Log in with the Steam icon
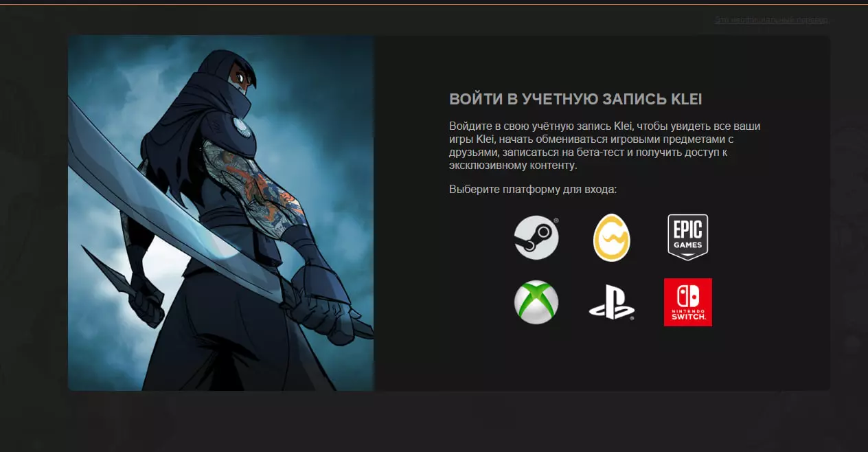Viewport: 868px width, 452px height. [536, 238]
